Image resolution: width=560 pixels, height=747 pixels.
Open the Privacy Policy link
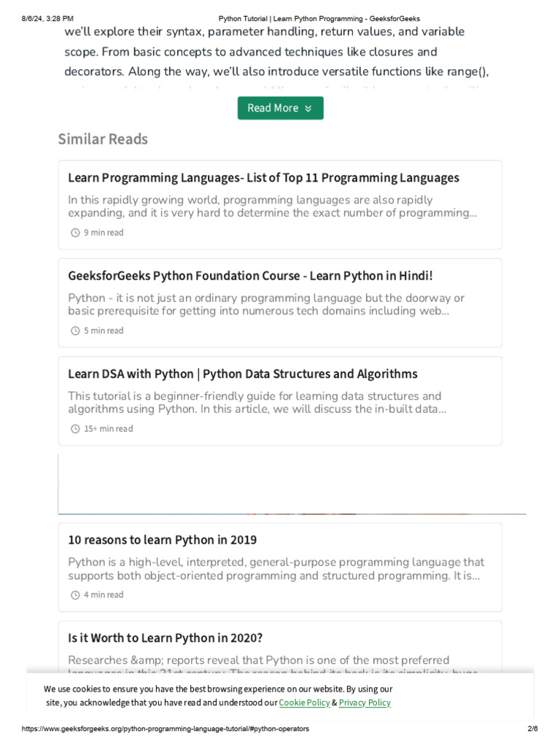point(365,703)
